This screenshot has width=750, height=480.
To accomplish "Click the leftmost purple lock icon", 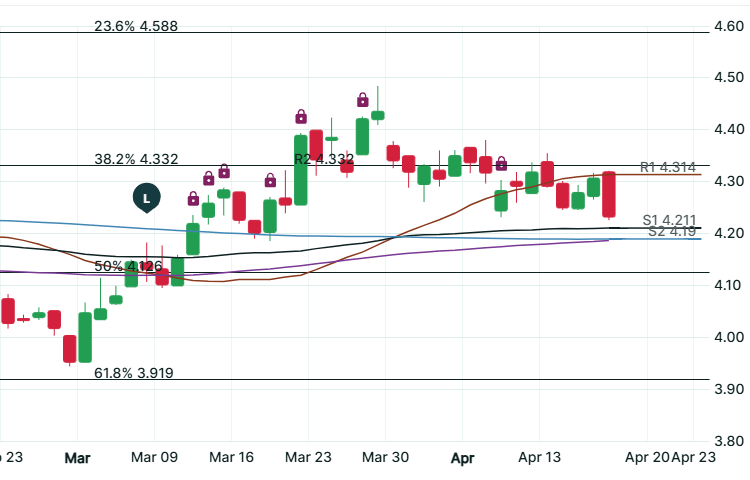I will tap(193, 198).
